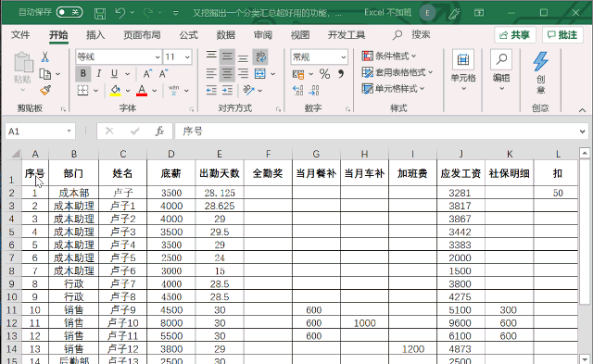Click the Copy icon in clipboard group
The image size is (593, 364).
click(x=45, y=74)
